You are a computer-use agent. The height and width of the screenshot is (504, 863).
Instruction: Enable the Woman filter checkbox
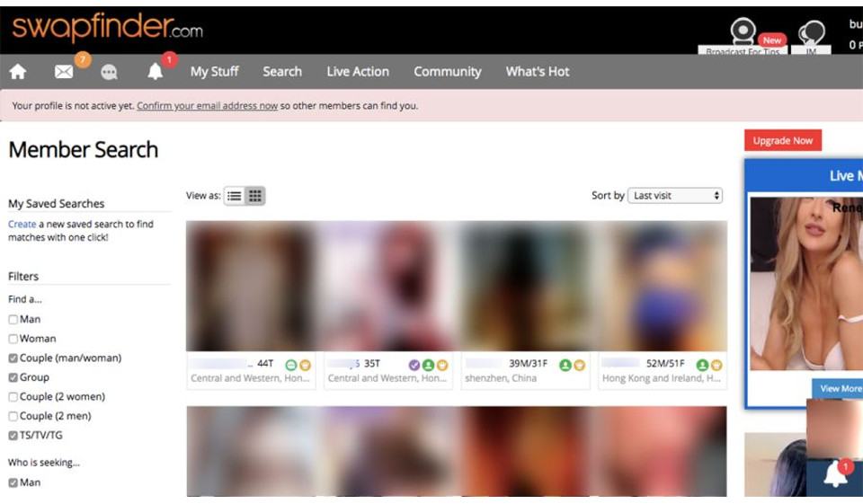(x=13, y=339)
